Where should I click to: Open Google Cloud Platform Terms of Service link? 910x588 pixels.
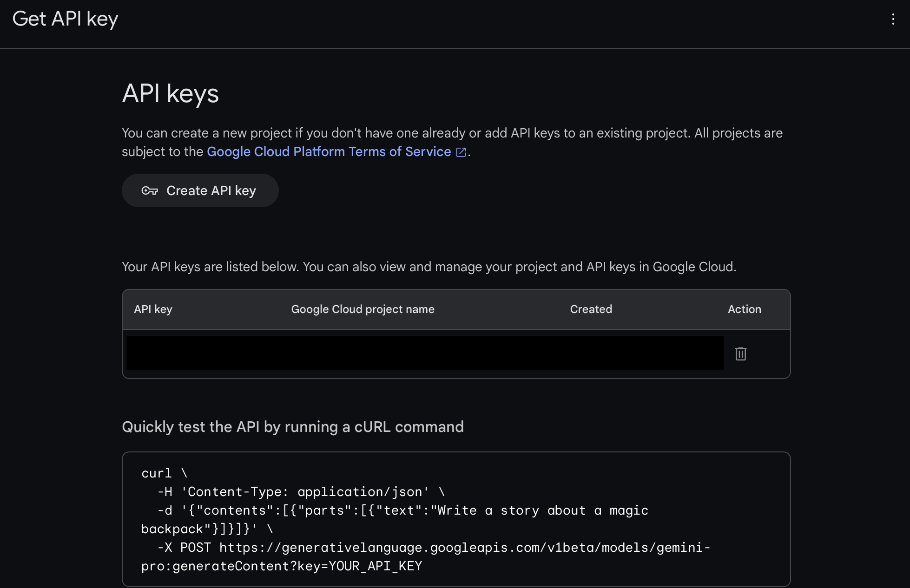click(x=329, y=152)
